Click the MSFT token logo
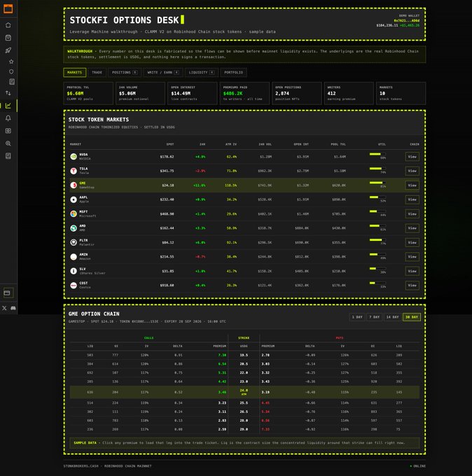472x476 pixels. click(74, 213)
